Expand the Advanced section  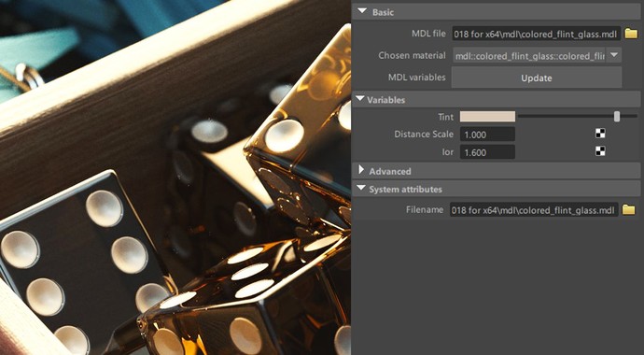point(361,170)
